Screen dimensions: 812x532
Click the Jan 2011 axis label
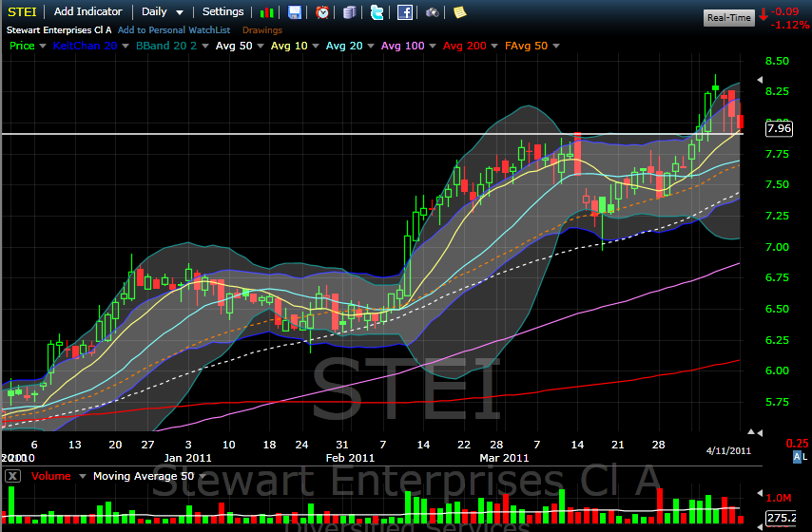187,458
